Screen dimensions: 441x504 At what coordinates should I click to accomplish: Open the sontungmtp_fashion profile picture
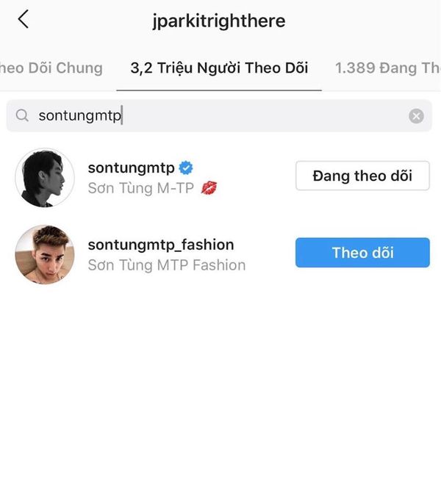click(x=45, y=254)
